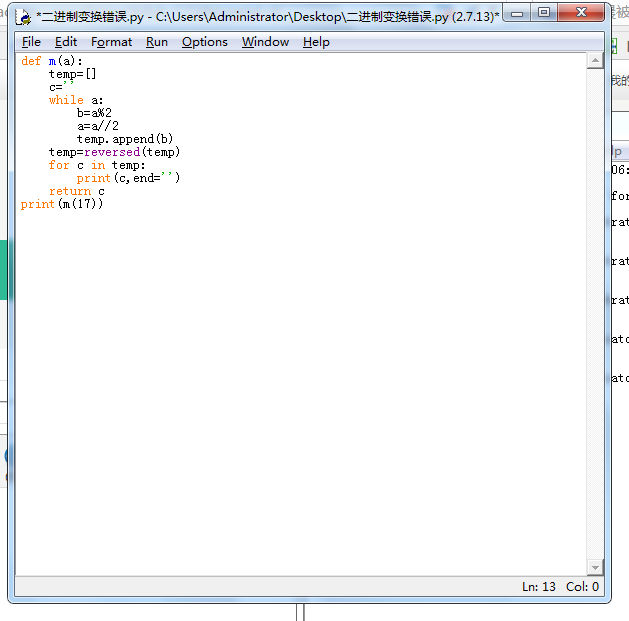Close the IDLE editor window

(581, 13)
